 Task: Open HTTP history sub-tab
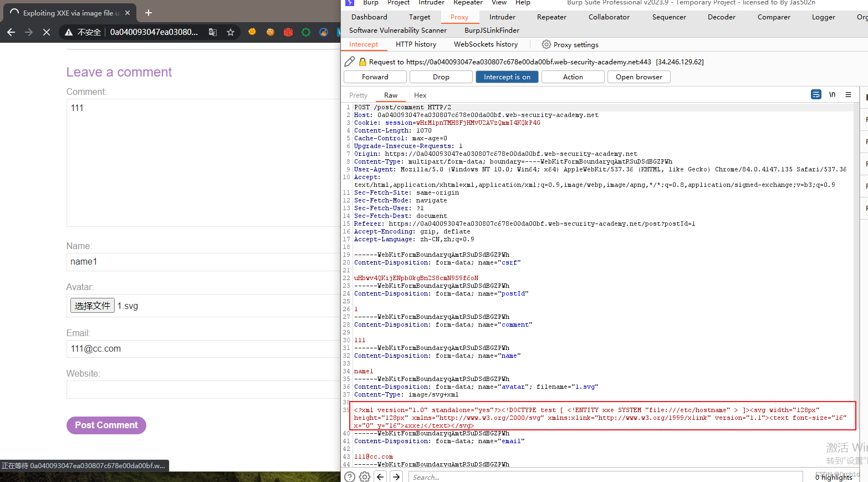416,44
